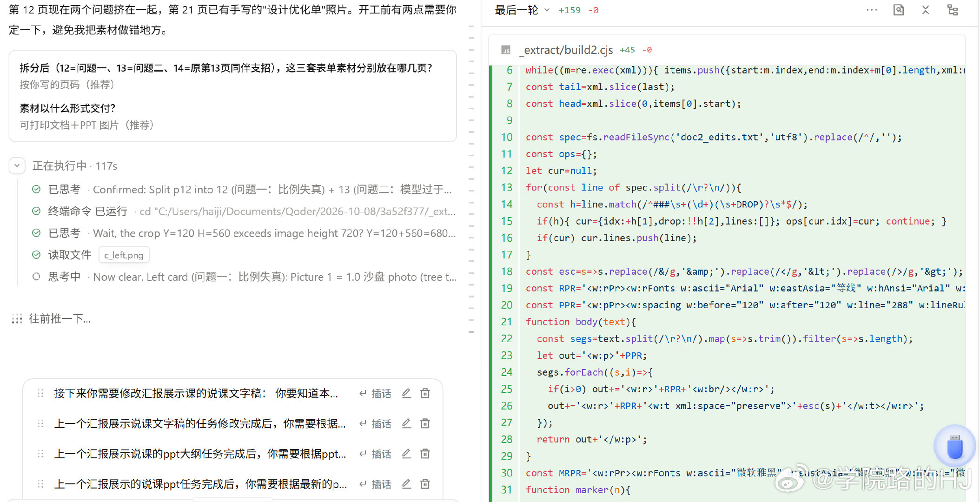
Task: Click 插话 for 接下来你需要修改汇报展示课 item
Action: pos(375,394)
